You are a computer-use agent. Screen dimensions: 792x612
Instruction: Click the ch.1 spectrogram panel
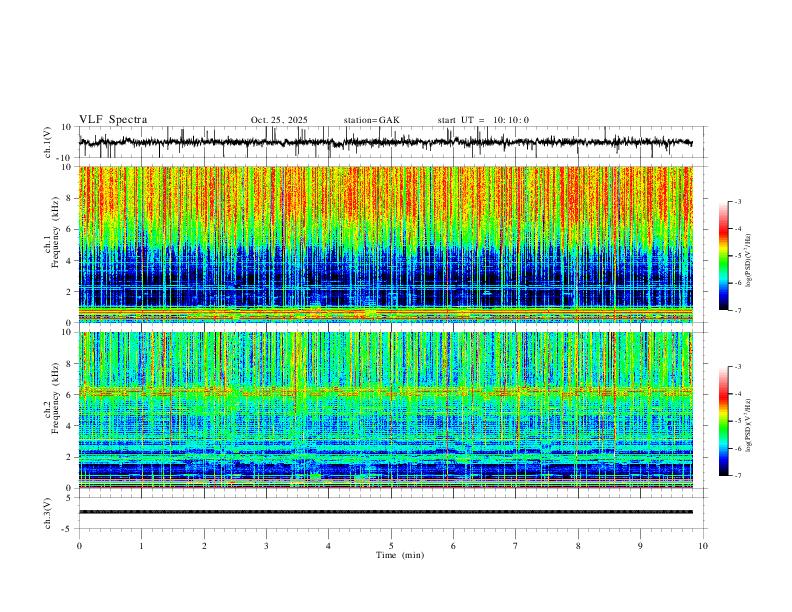tap(385, 244)
